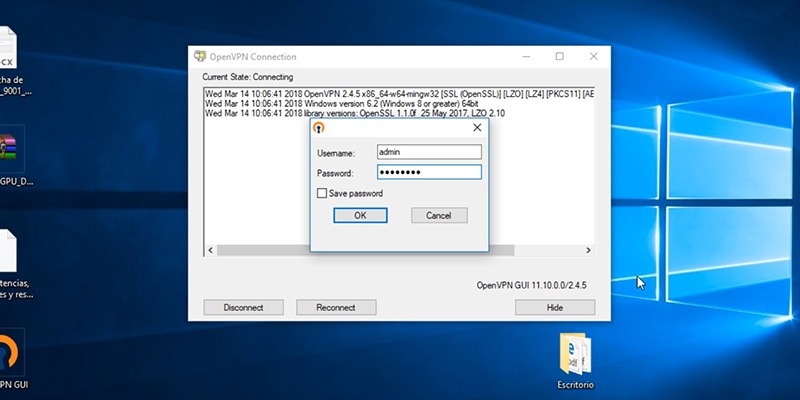Cancel the credentials dialog

coord(439,215)
